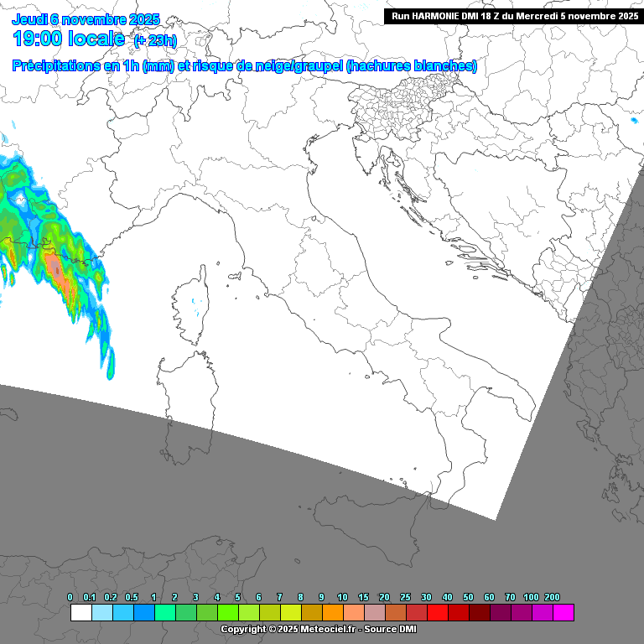This screenshot has height=644, width=644.
Task: Click the 'Précipitations en 1h (mm)' title
Action: tap(92, 66)
